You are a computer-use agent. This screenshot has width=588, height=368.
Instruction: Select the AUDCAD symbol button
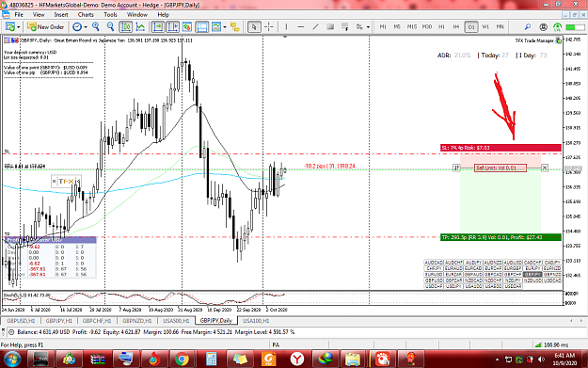(434, 263)
